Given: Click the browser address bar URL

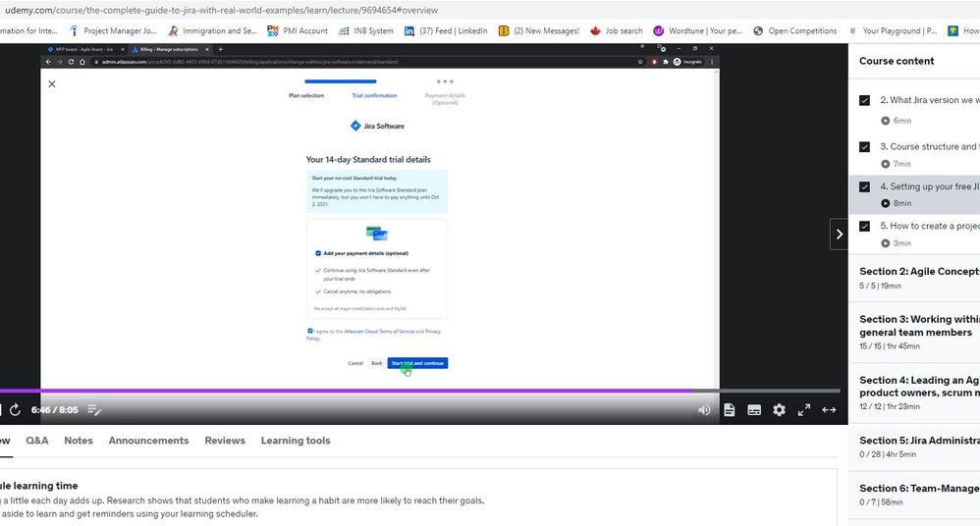Looking at the screenshot, I should [x=221, y=10].
